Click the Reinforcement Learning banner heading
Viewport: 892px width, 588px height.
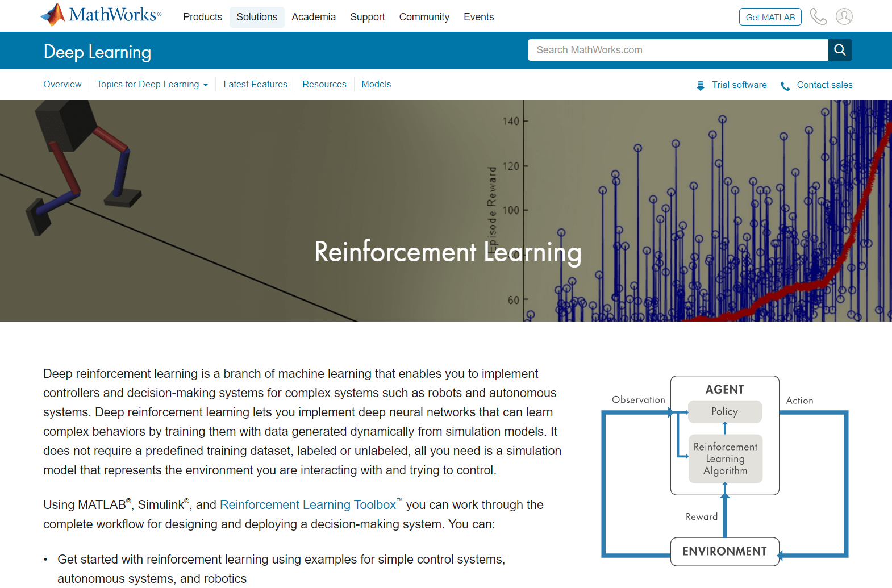click(448, 252)
